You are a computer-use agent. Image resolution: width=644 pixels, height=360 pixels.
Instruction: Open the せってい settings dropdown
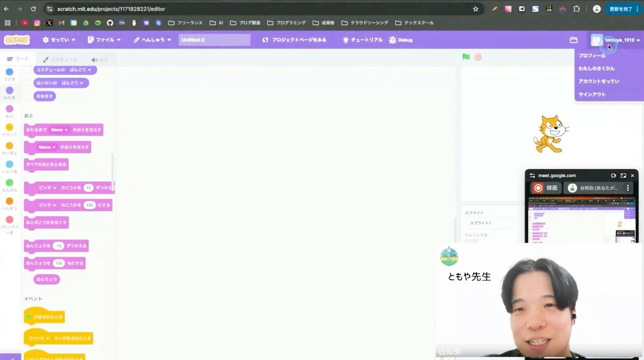59,40
